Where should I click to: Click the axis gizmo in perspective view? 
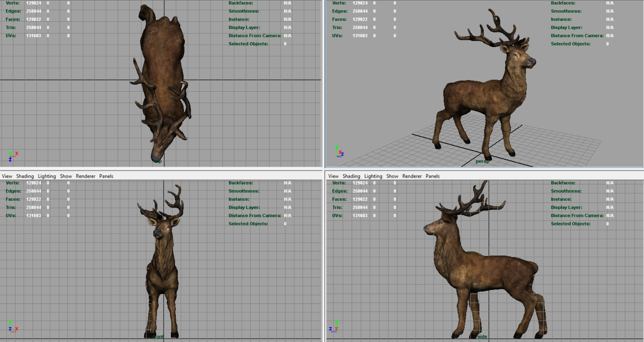click(x=339, y=151)
